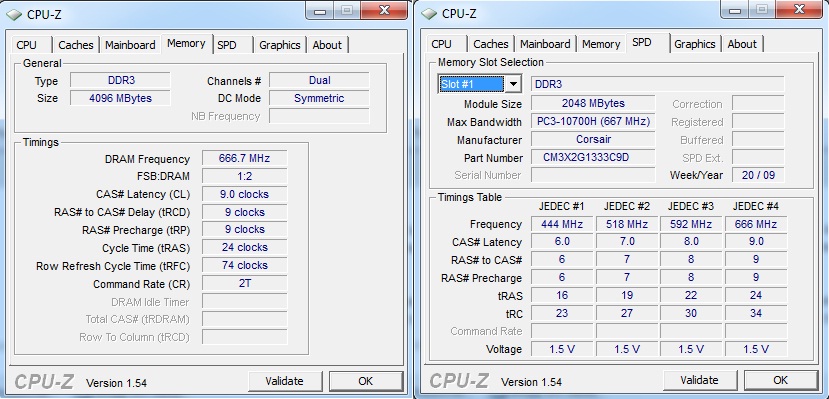The image size is (829, 399).
Task: Open the Caches tab in the left window
Action: pyautogui.click(x=76, y=45)
